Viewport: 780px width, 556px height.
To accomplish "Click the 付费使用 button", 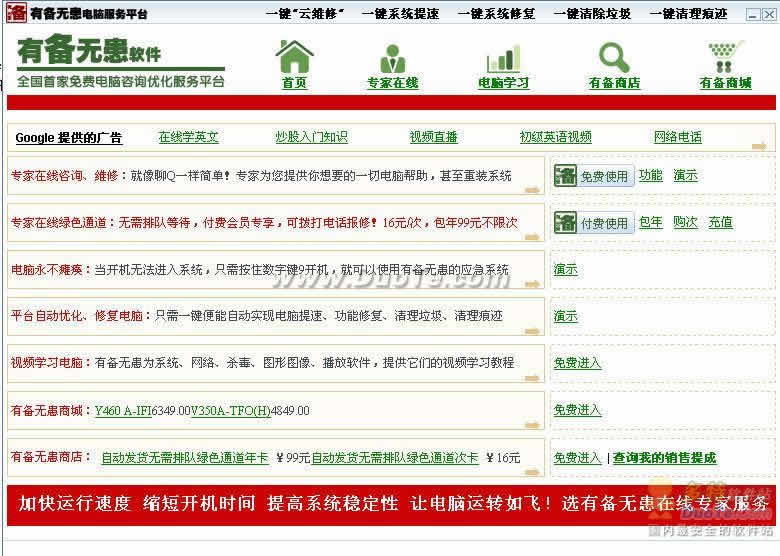I will 594,222.
